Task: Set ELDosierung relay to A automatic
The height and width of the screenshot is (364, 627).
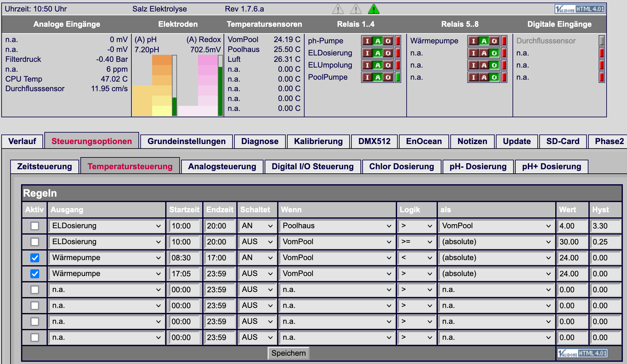Action: coord(378,53)
